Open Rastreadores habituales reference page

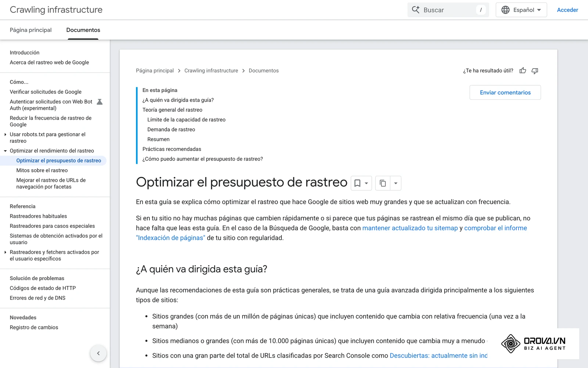click(x=38, y=216)
